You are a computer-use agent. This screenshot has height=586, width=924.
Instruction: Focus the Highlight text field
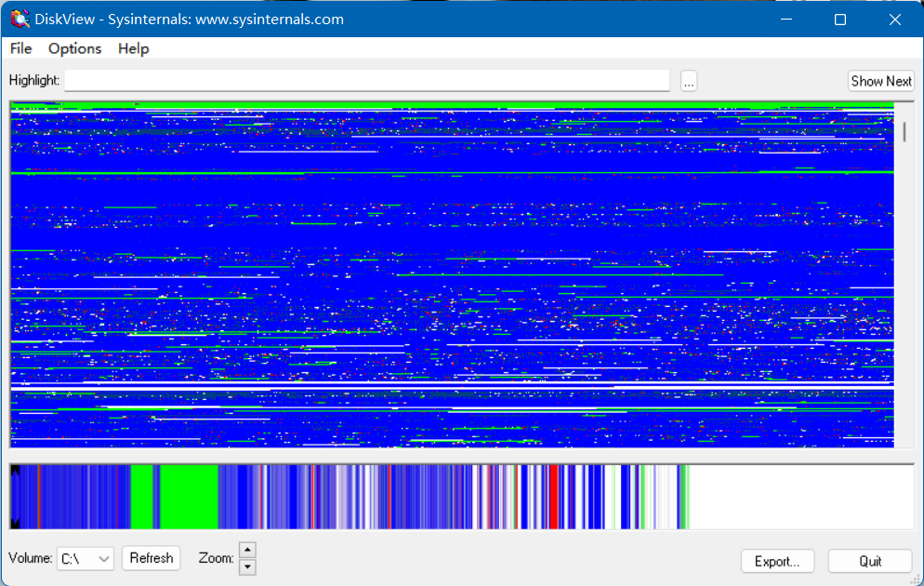[x=366, y=81]
